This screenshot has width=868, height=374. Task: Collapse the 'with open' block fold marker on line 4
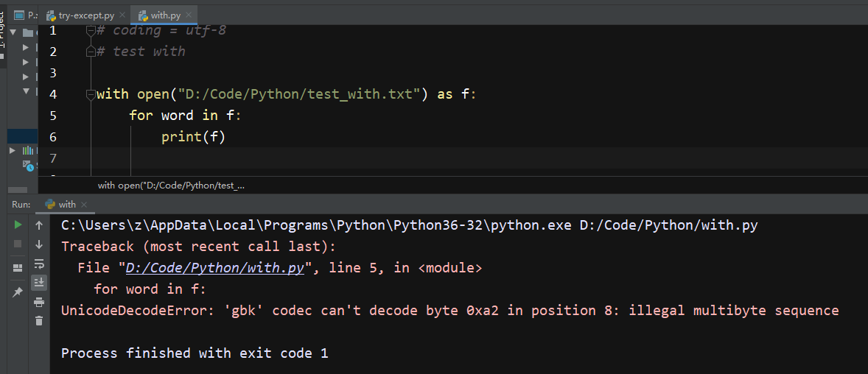tap(91, 95)
